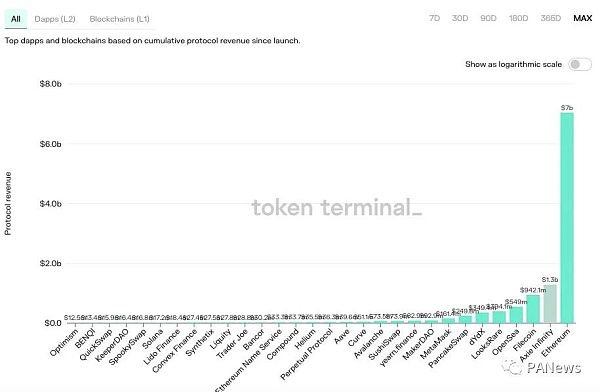The image size is (600, 392).
Task: Click the dYdX revenue bar
Action: tap(482, 318)
